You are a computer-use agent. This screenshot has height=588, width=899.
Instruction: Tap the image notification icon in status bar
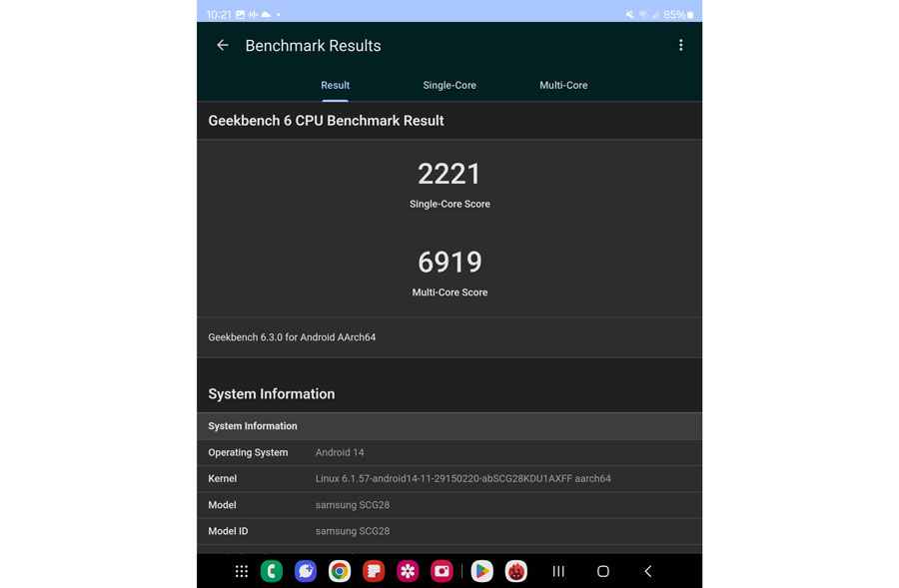coord(240,14)
